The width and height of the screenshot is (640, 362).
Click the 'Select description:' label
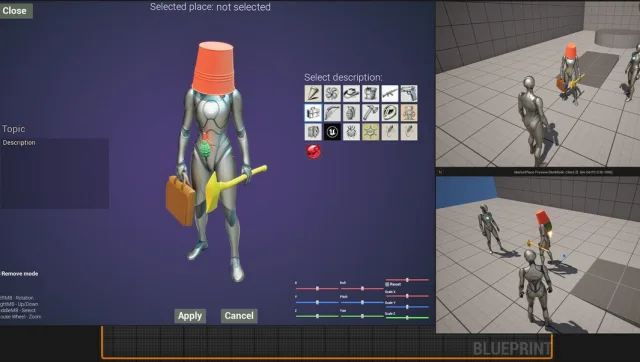[343, 77]
